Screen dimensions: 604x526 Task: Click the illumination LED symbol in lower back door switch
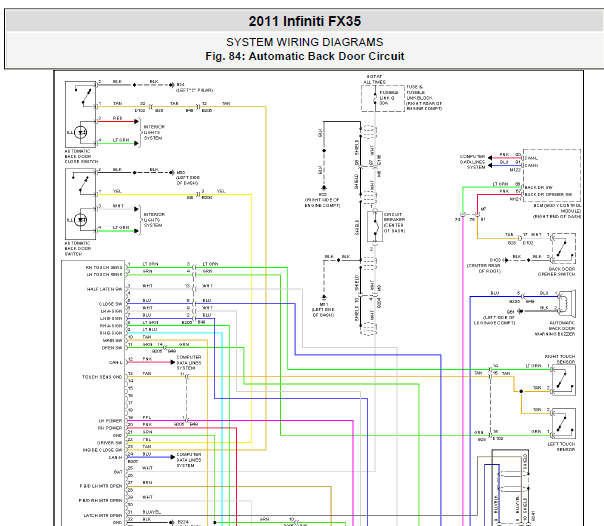(81, 220)
